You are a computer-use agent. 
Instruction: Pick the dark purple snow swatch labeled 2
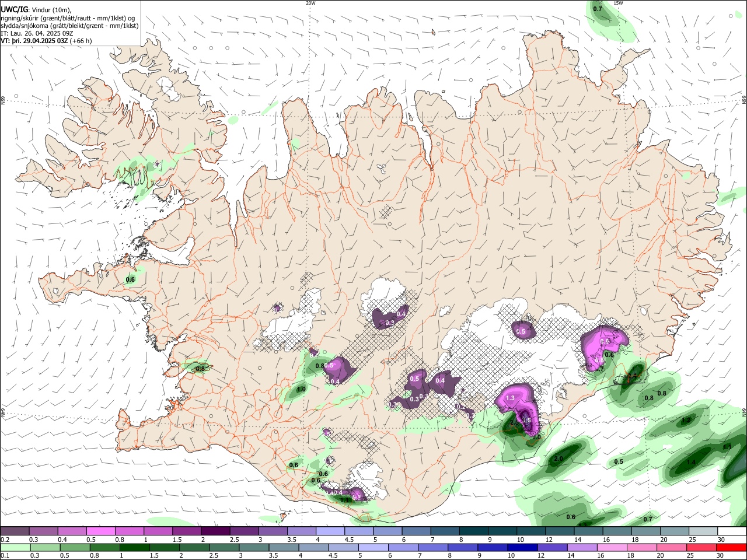pyautogui.click(x=215, y=531)
